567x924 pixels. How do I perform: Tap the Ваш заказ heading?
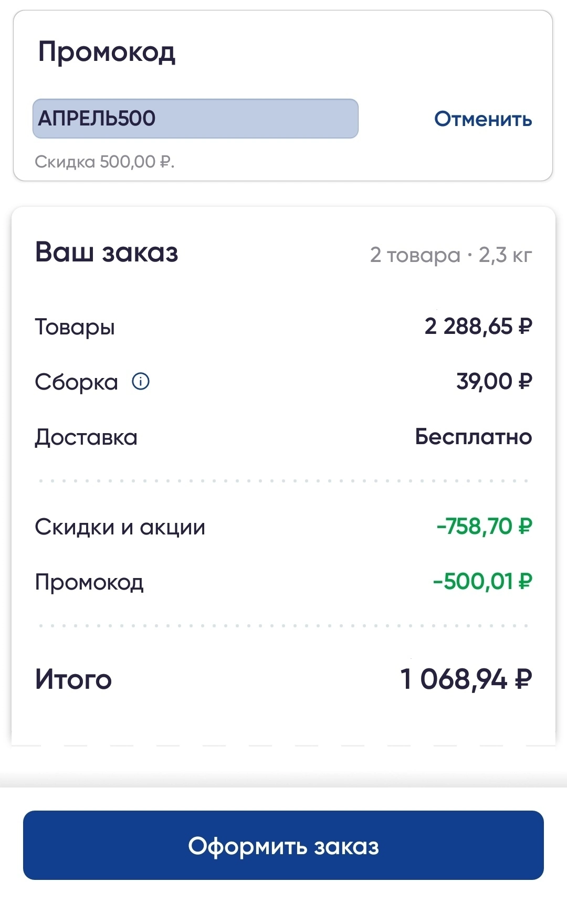pyautogui.click(x=107, y=252)
